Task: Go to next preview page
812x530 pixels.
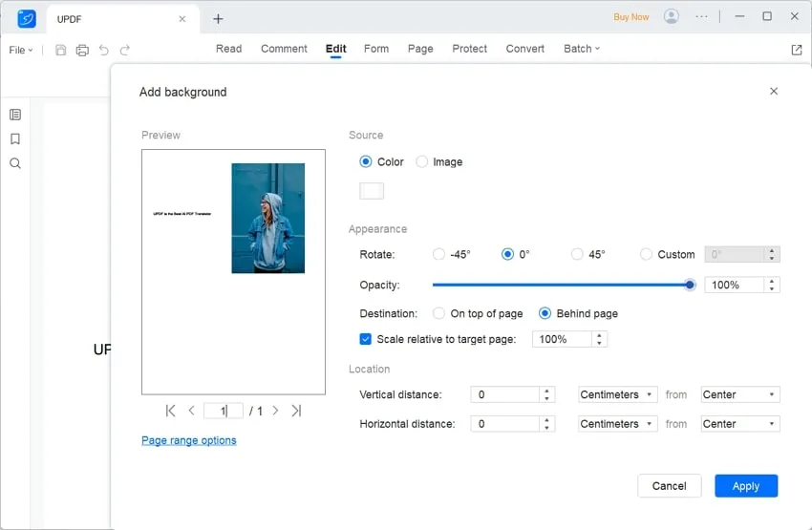Action: (x=275, y=411)
